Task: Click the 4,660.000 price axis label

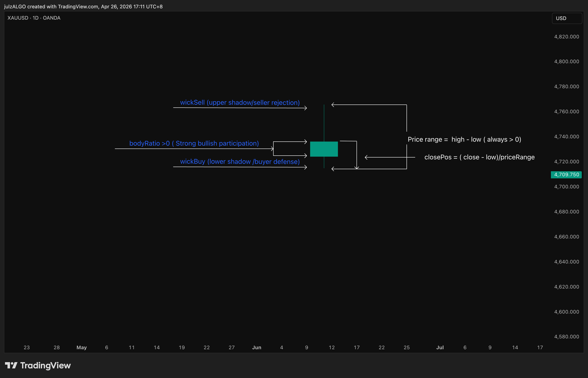Action: tap(567, 237)
